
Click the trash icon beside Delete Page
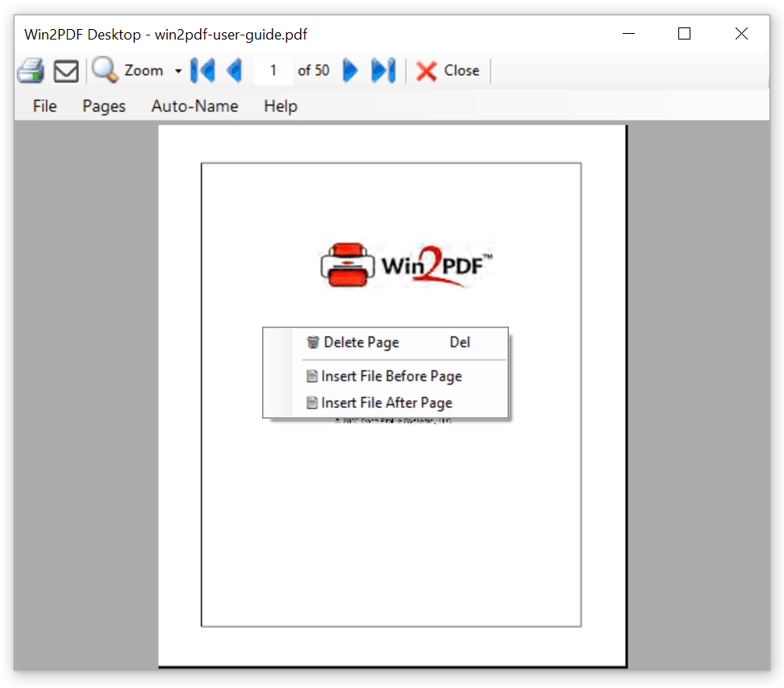point(313,342)
